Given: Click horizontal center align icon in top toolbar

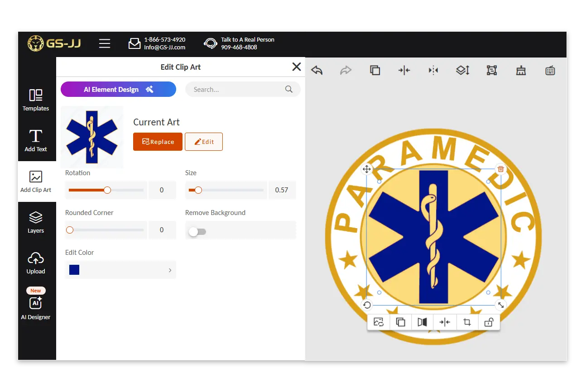Looking at the screenshot, I should point(404,70).
